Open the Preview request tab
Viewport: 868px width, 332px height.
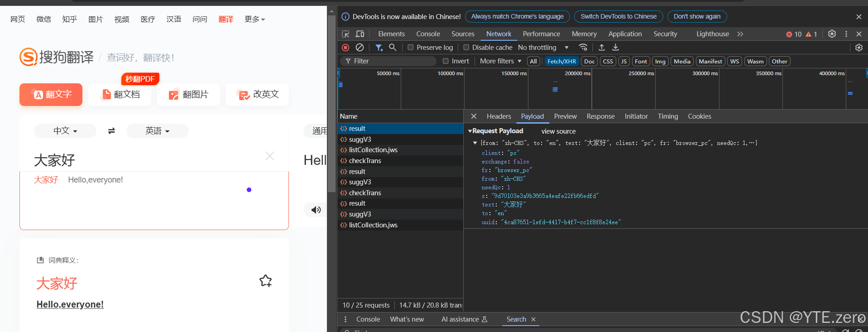pos(566,116)
